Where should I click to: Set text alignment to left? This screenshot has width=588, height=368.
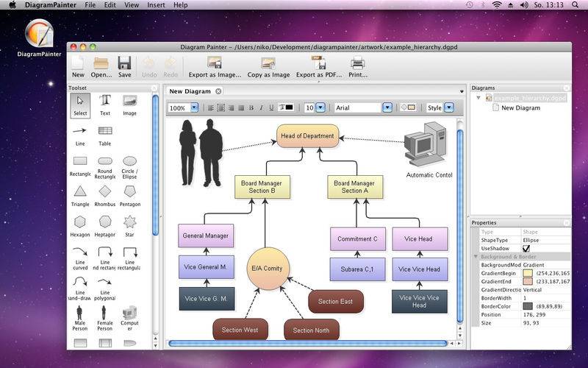211,107
